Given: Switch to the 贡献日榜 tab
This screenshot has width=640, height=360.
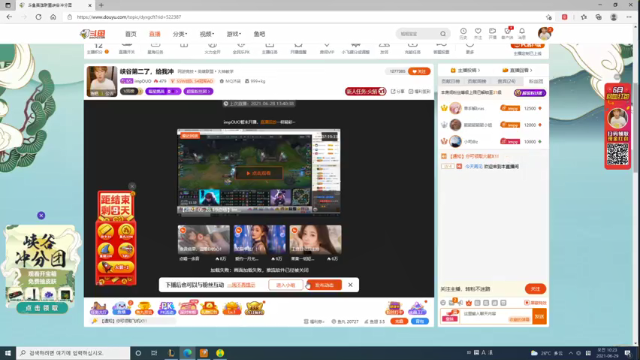Looking at the screenshot, I should [451, 81].
